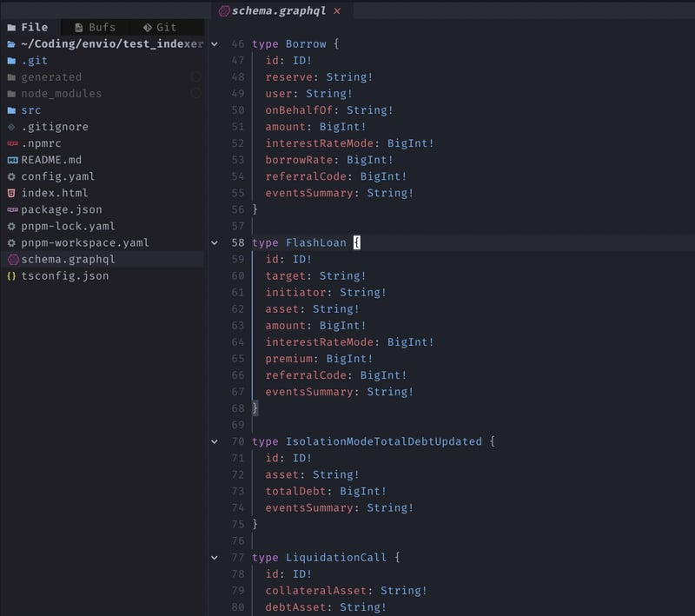Click the 'IsolationModeTotalDebtUpdated' type name
695x616 pixels.
tap(383, 442)
